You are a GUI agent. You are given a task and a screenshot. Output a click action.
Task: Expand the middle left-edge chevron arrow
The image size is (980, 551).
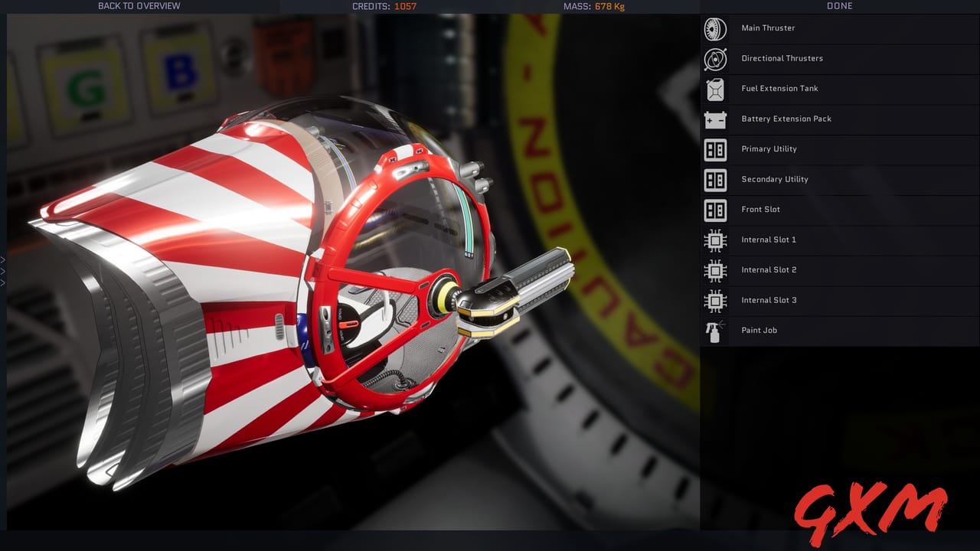tap(3, 270)
